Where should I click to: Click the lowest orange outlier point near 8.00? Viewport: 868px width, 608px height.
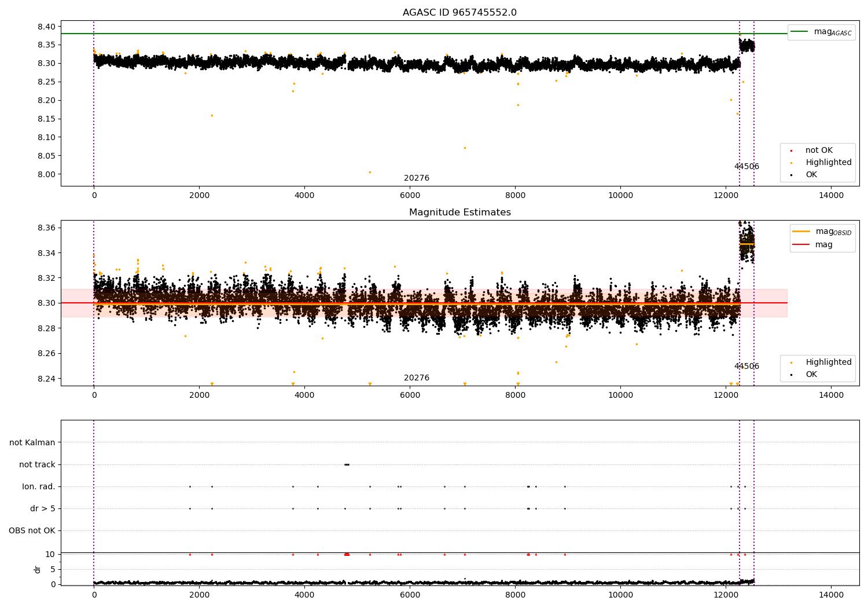(370, 172)
